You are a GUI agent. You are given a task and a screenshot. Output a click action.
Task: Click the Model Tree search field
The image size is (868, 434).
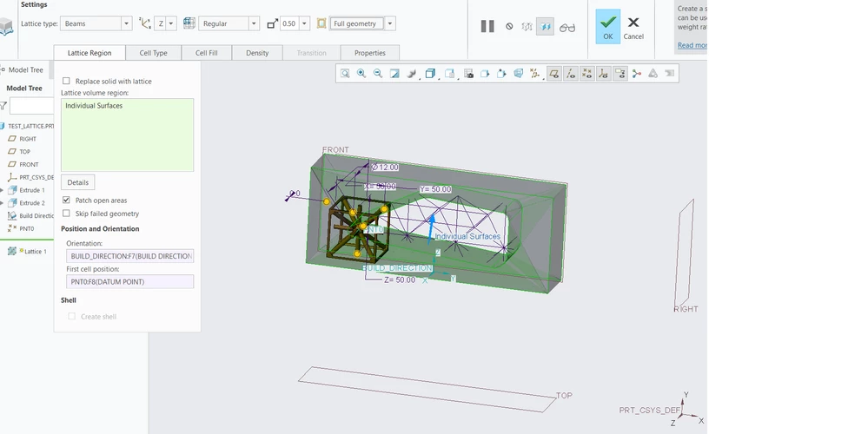31,106
